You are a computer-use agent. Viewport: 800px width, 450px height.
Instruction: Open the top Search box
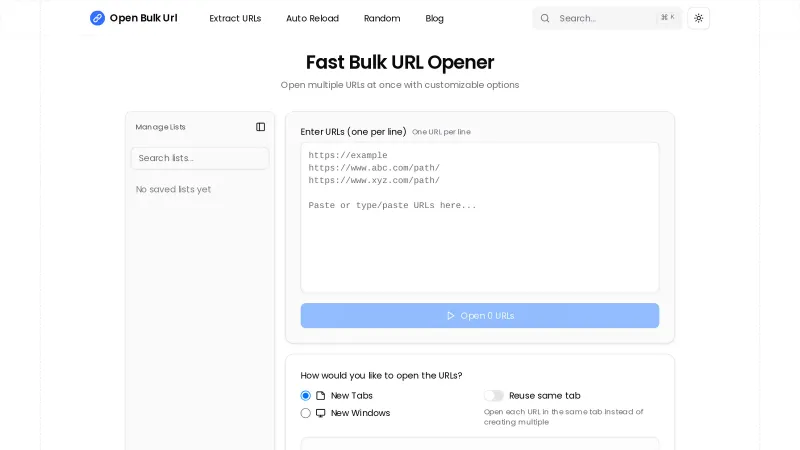(600, 18)
